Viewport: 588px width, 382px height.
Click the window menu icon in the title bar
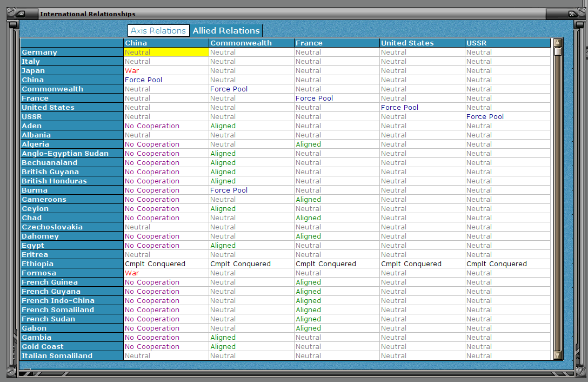pyautogui.click(x=21, y=14)
